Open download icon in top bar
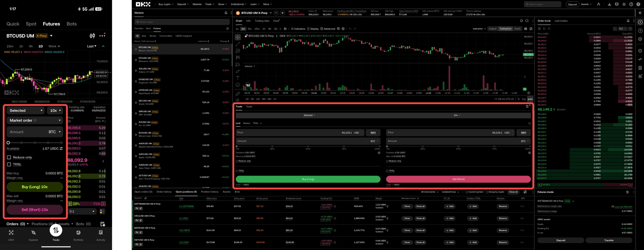Viewport: 644px width, 250px height. point(609,4)
